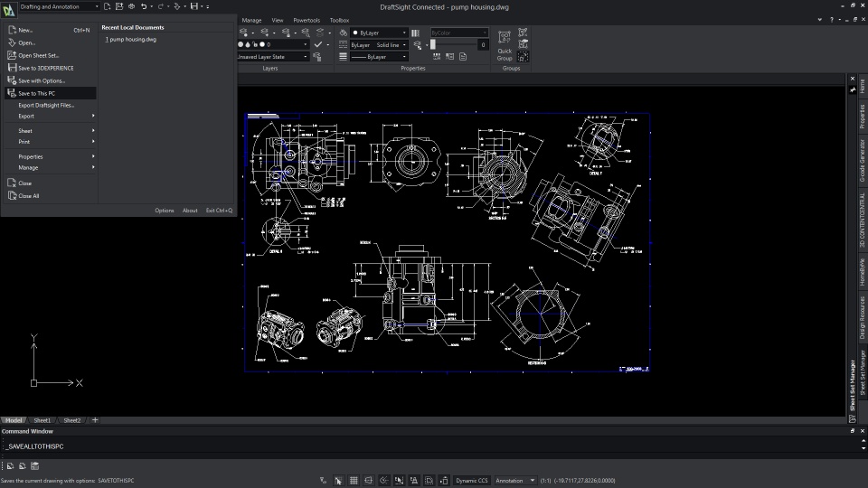Toggle the line weight status bar button
868x488 pixels.
tap(443, 480)
